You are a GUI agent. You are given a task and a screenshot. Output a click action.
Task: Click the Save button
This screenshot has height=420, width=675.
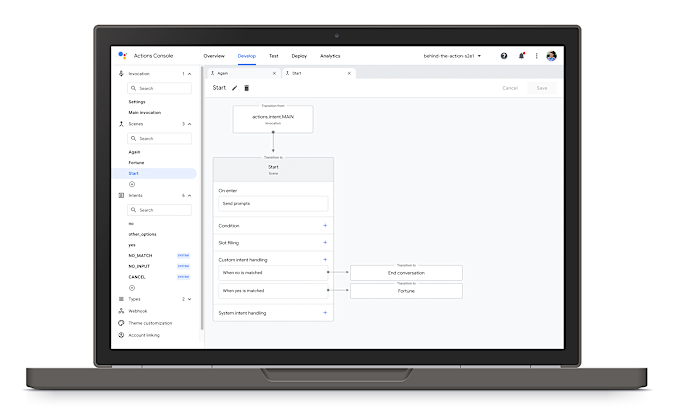point(541,88)
